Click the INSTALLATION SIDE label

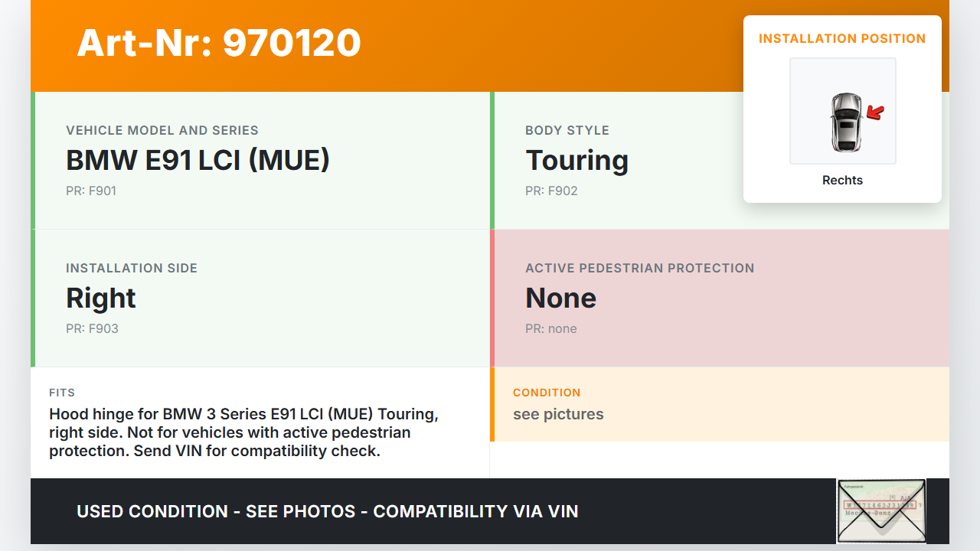click(x=132, y=268)
